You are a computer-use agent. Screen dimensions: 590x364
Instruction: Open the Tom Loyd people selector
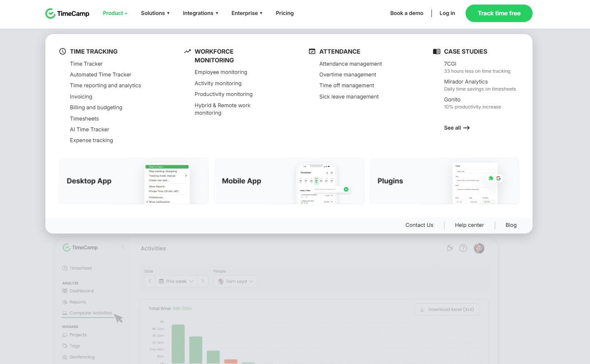pyautogui.click(x=235, y=281)
